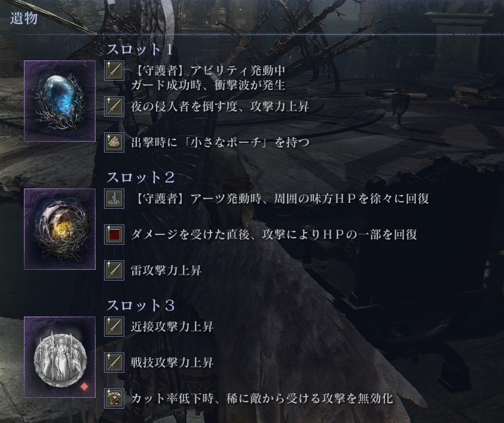
Task: Click the arts icon beside アーツ発動時 effect
Action: tap(114, 199)
